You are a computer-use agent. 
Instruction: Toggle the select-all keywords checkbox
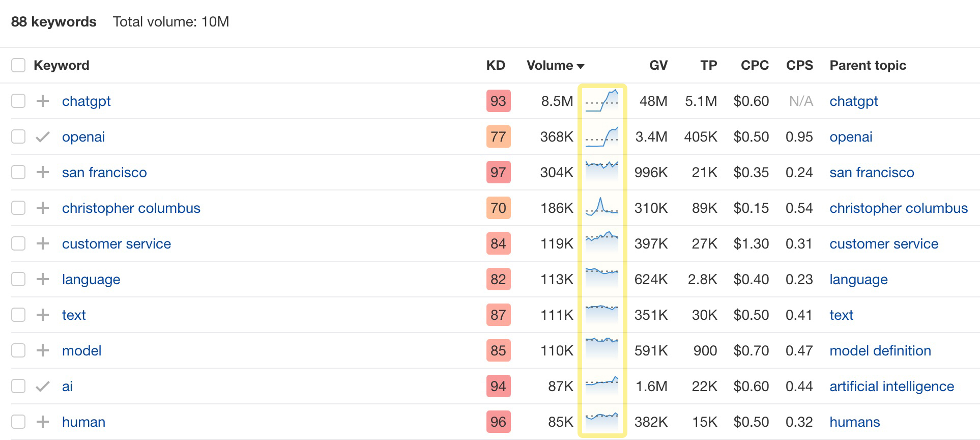(18, 65)
